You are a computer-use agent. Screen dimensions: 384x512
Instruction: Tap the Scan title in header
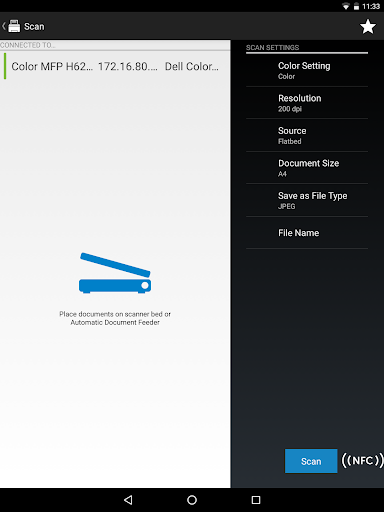pyautogui.click(x=34, y=27)
